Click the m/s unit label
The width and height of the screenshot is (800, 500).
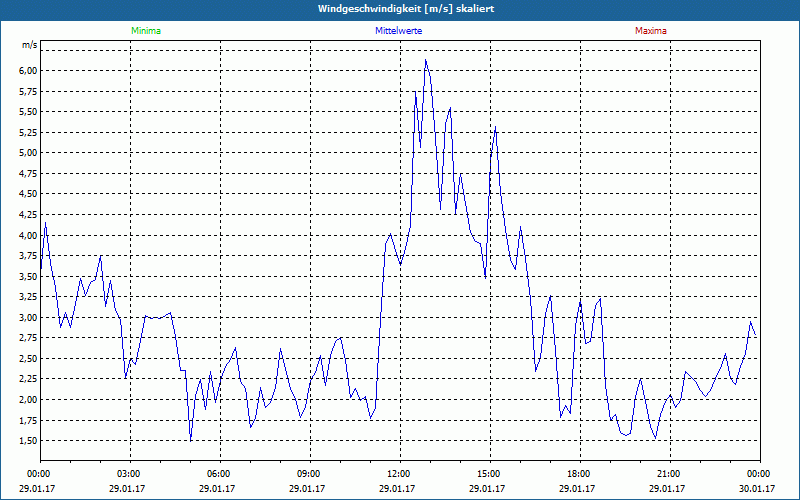point(30,45)
